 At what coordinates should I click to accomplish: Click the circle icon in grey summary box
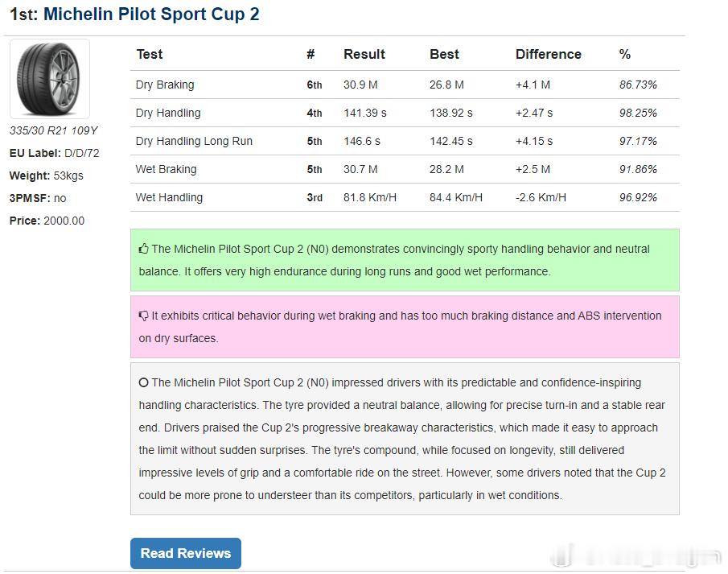pos(143,382)
